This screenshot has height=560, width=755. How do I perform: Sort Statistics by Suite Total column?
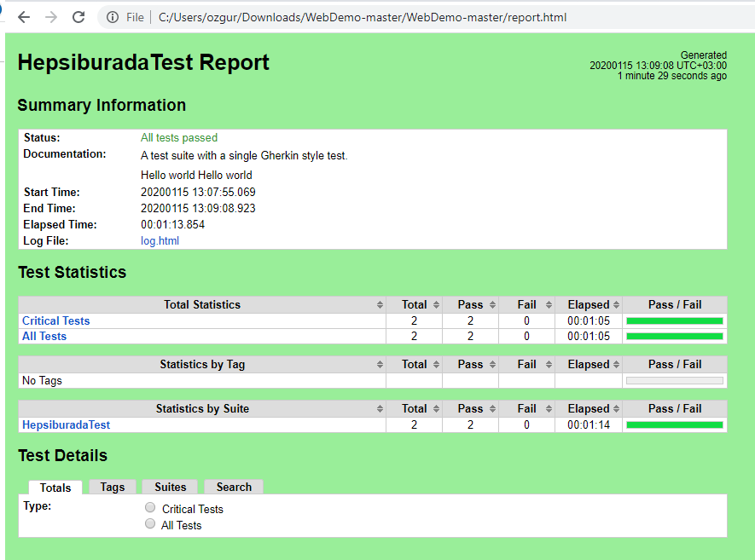[414, 408]
